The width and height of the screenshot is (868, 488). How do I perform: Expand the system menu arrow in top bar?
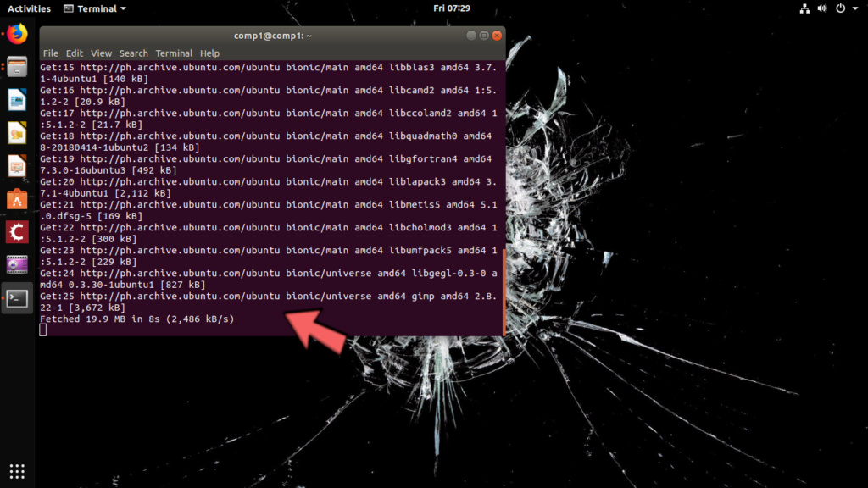pos(855,8)
